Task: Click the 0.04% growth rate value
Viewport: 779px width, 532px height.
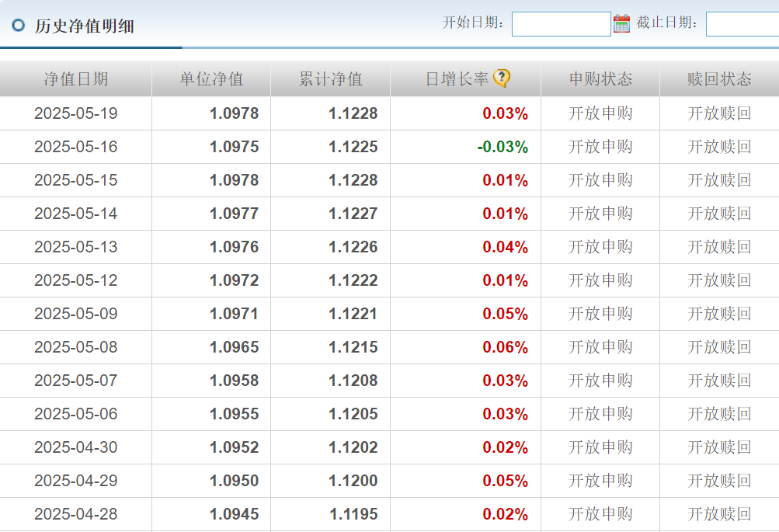Action: click(506, 247)
